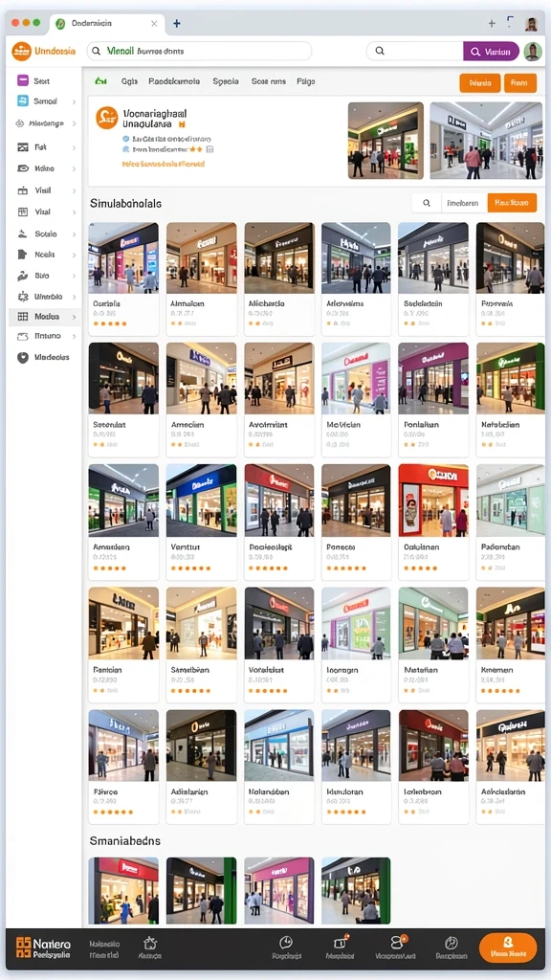Open the Seoenulat store card thumbnail
Viewport: 551px width, 980px height.
[123, 378]
